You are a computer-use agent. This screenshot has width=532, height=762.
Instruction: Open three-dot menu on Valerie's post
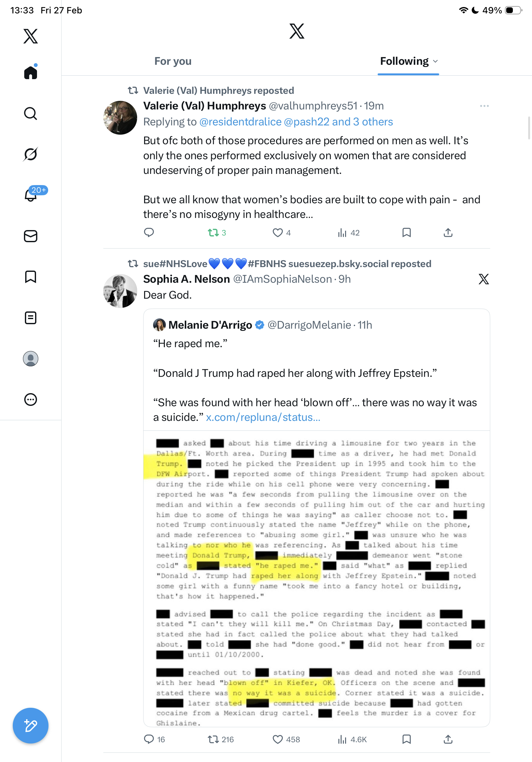coord(484,106)
